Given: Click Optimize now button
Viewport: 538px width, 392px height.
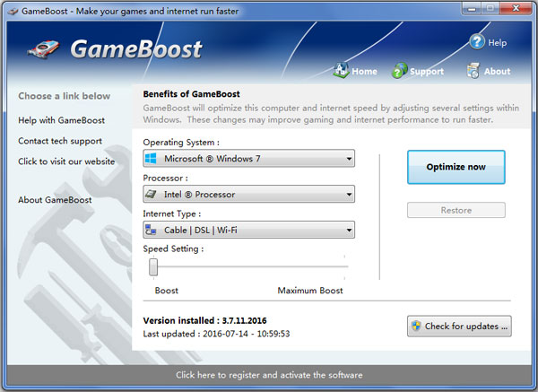Looking at the screenshot, I should (456, 167).
